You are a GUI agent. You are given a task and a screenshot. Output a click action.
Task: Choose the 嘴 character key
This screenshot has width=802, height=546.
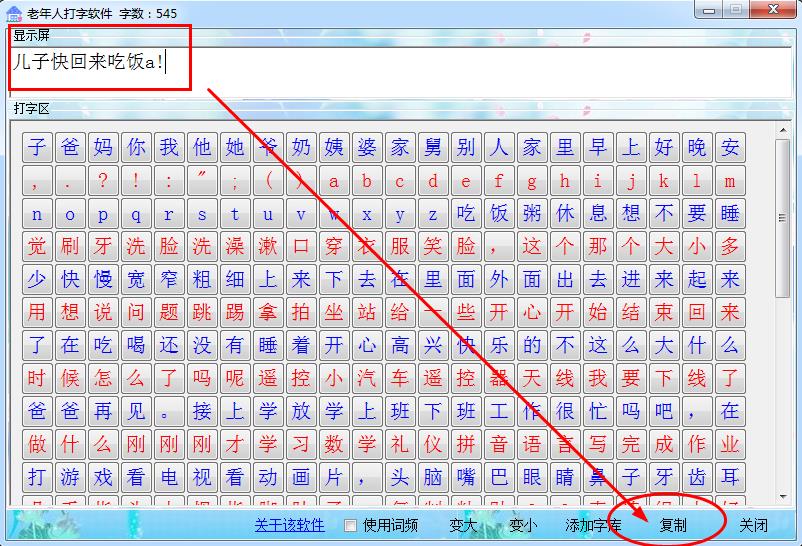click(466, 475)
